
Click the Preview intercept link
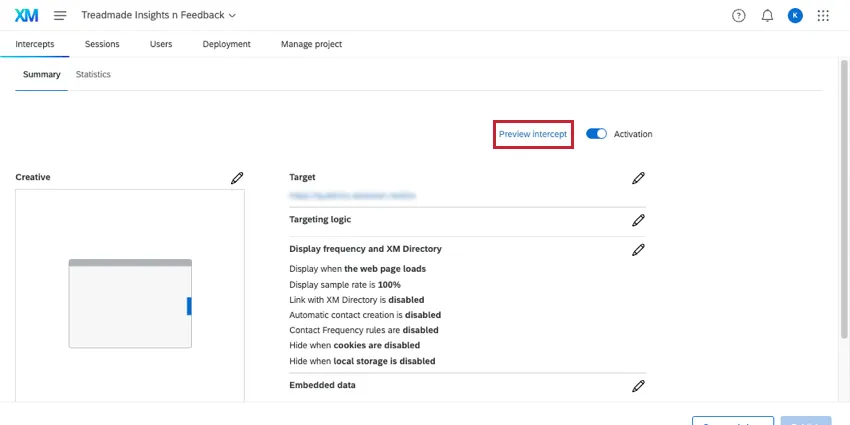(x=533, y=134)
